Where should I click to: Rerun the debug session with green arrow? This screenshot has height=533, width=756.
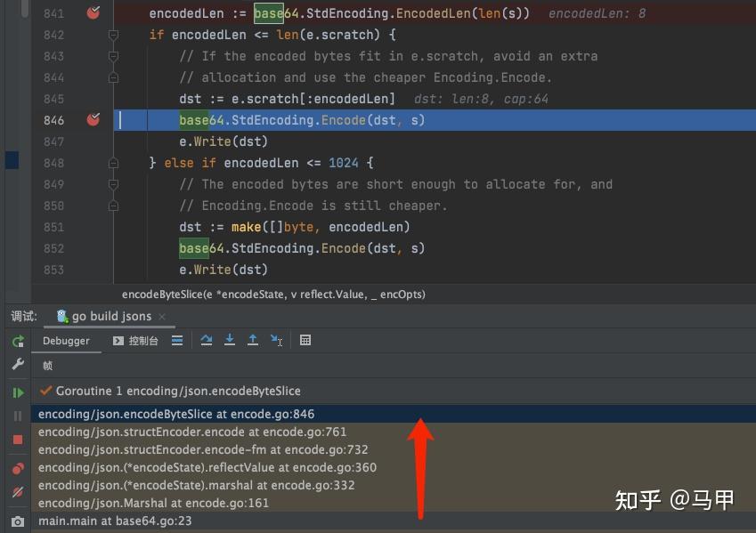pos(18,342)
